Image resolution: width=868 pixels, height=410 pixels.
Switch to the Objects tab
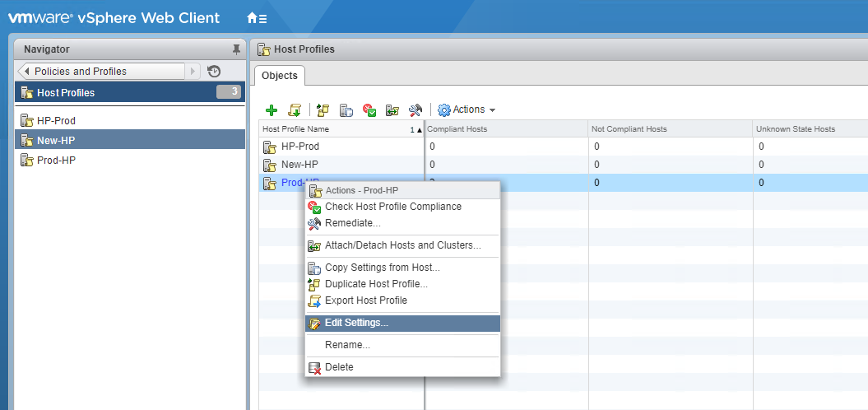click(x=279, y=76)
